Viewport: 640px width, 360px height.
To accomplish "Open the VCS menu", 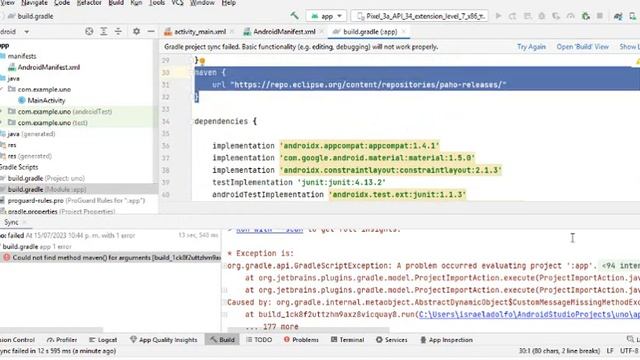I will click(x=177, y=3).
